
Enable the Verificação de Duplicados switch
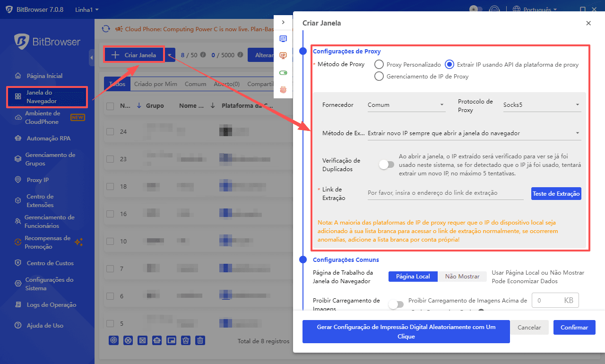tap(386, 165)
